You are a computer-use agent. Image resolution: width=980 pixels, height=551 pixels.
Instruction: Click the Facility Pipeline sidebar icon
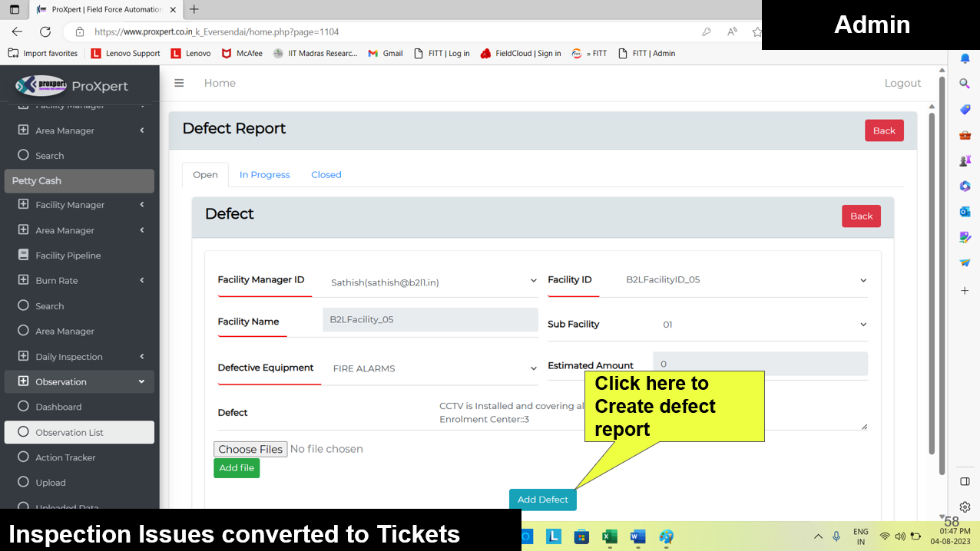(x=23, y=255)
